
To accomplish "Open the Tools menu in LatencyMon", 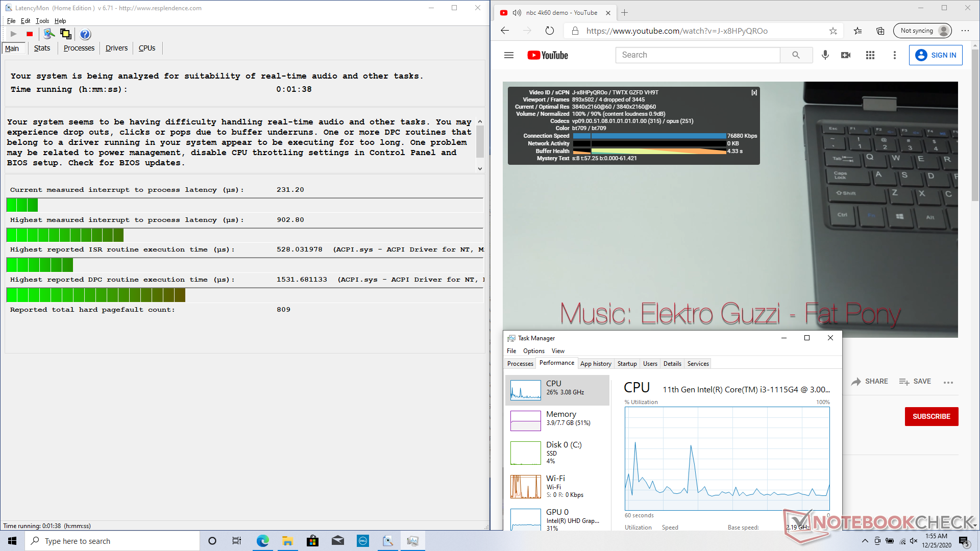I will coord(42,21).
